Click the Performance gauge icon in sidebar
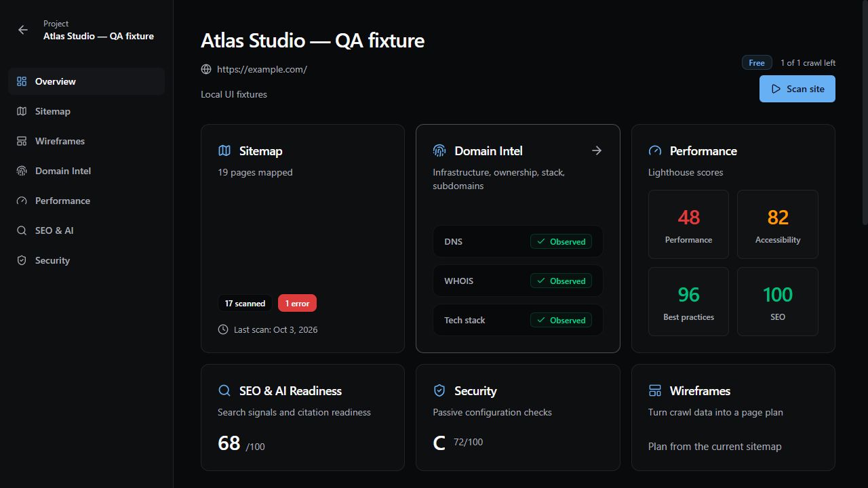This screenshot has width=868, height=488. pos(22,201)
